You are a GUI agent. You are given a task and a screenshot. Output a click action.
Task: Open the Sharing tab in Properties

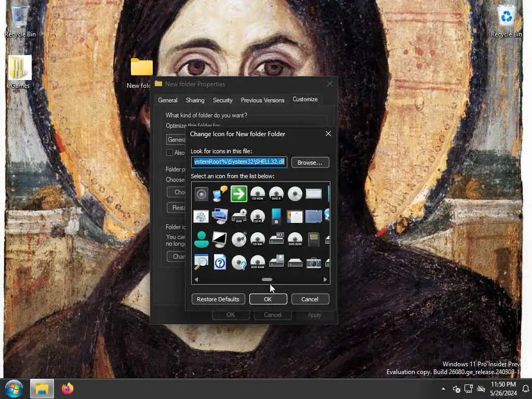195,100
